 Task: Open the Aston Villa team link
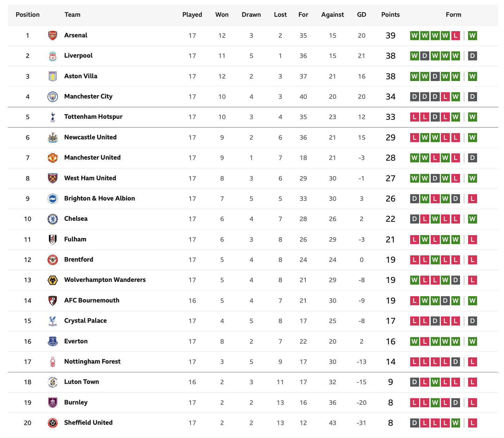[x=81, y=76]
